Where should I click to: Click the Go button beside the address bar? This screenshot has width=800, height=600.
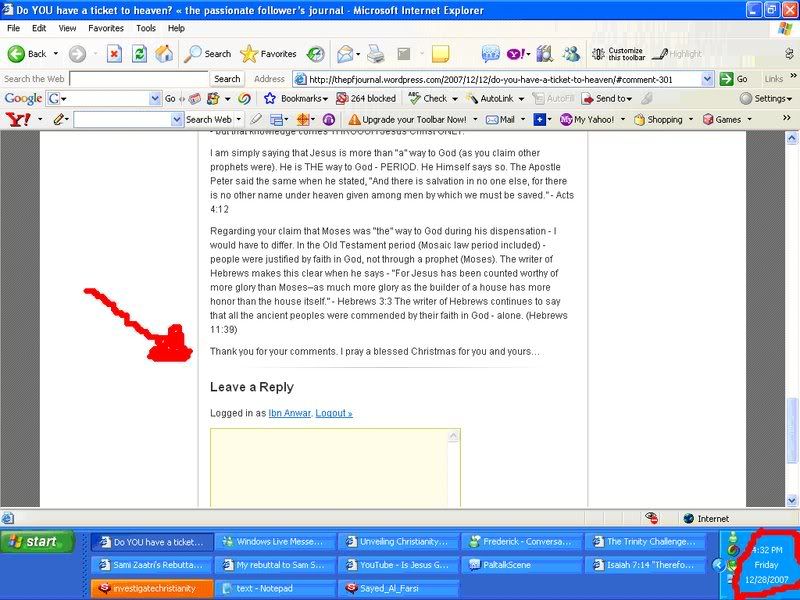(x=734, y=79)
